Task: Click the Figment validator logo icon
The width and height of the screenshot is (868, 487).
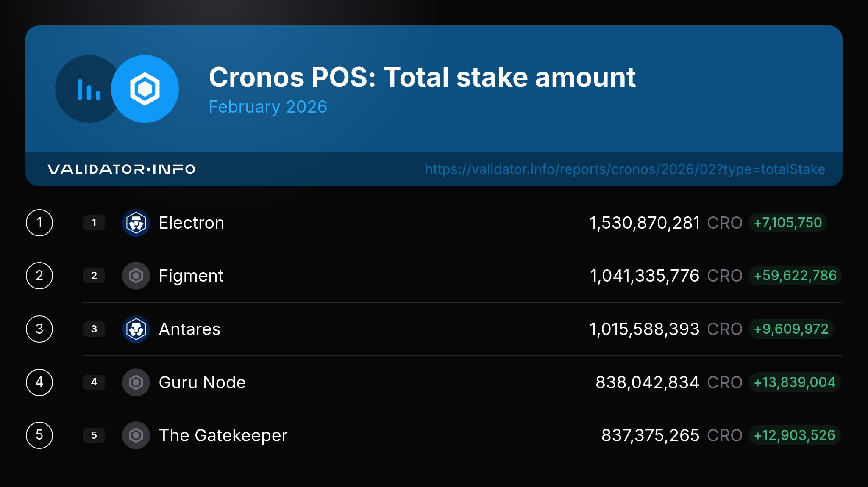Action: pos(136,276)
